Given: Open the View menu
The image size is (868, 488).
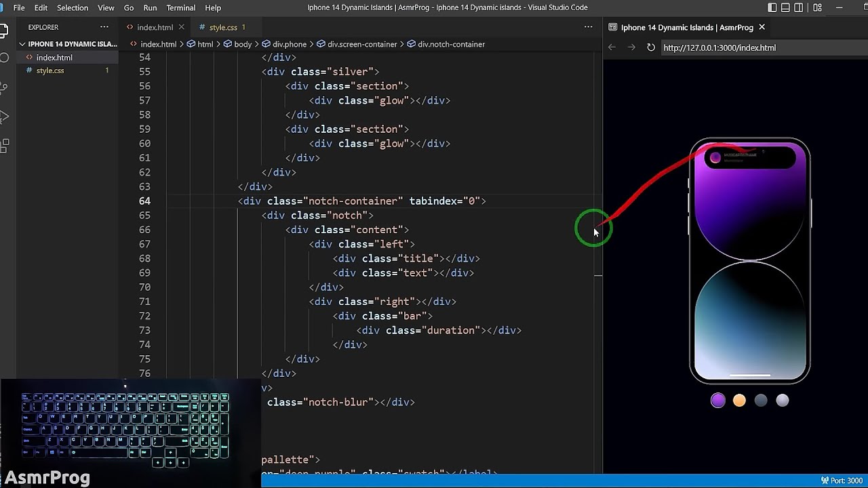Looking at the screenshot, I should (106, 7).
